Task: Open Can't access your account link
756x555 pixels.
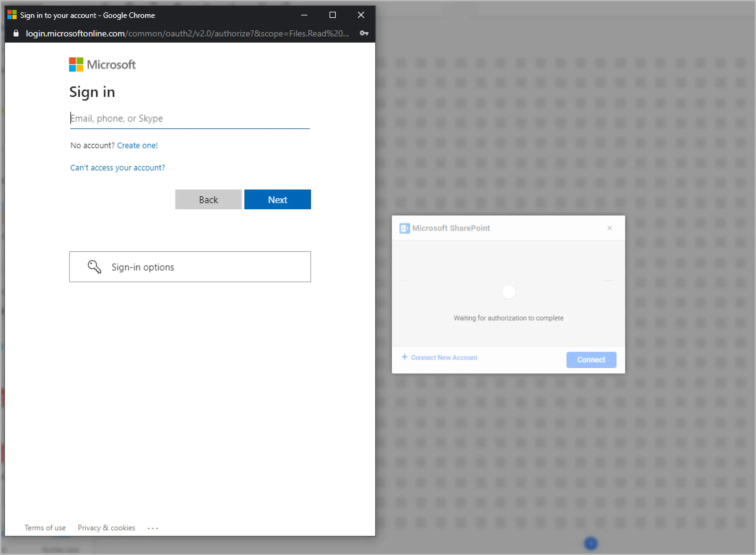Action: tap(118, 168)
